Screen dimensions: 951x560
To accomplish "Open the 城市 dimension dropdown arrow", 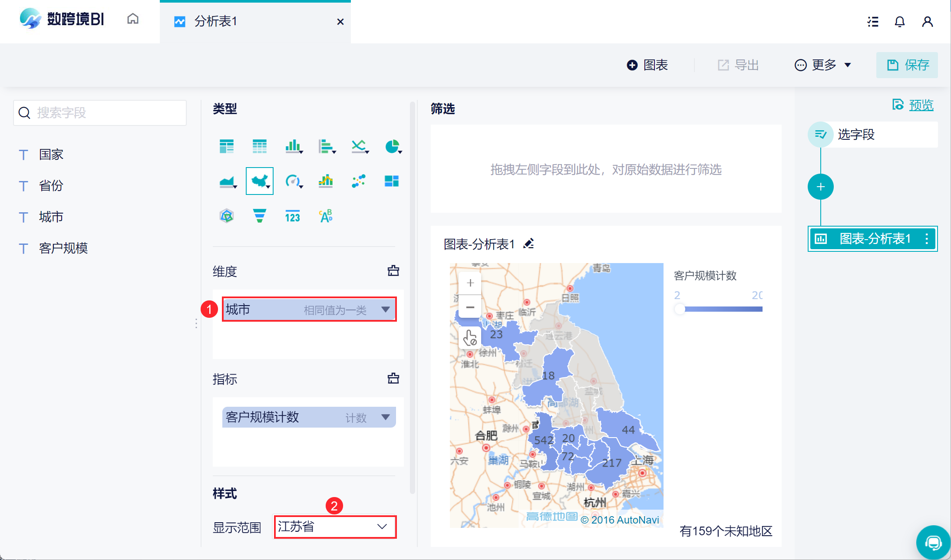I will tap(385, 310).
